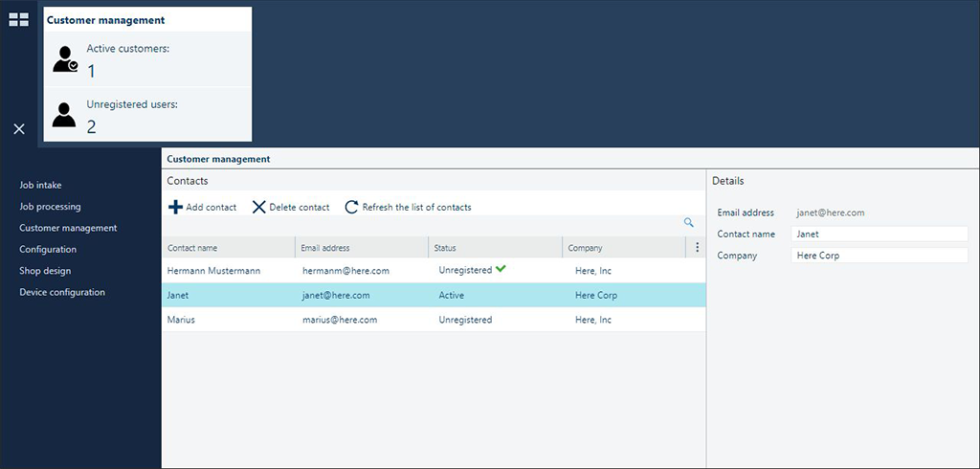
Task: Click the Add contact plus icon
Action: 176,207
